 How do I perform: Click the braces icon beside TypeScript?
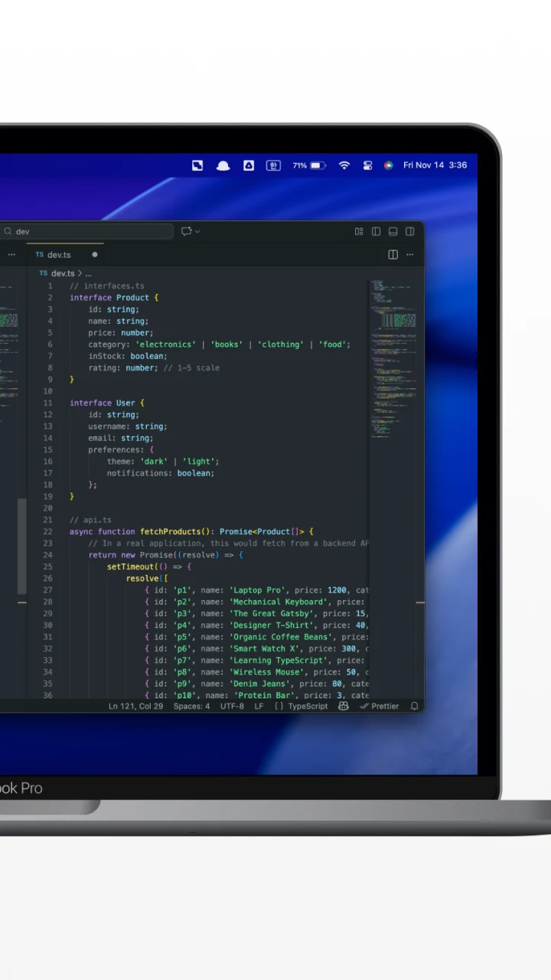pyautogui.click(x=279, y=706)
